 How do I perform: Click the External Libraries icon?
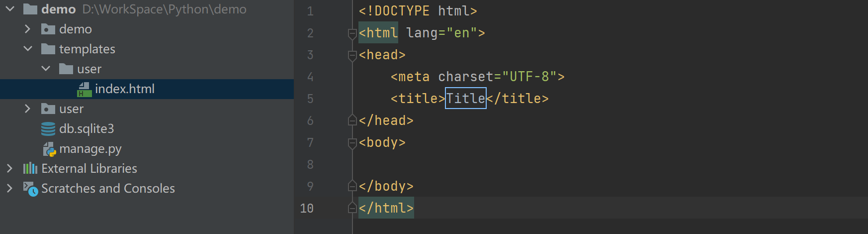[x=30, y=168]
